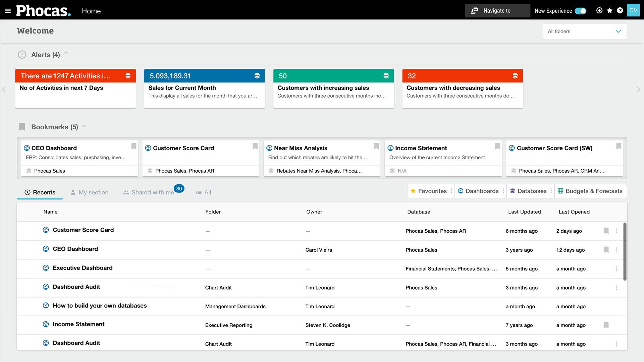This screenshot has height=362, width=644.
Task: Open the hamburger menu
Action: click(8, 10)
